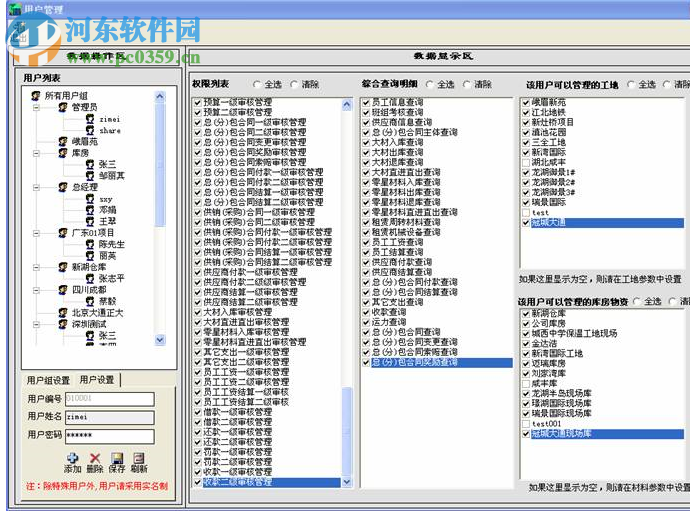
Task: Select the user icon next to 王翠
Action: 90,221
